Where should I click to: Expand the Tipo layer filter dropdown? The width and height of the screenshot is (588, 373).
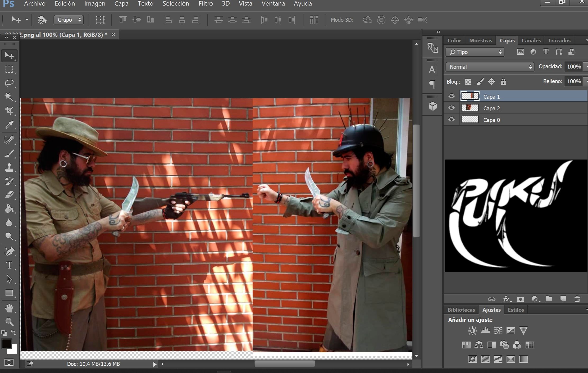coord(475,52)
